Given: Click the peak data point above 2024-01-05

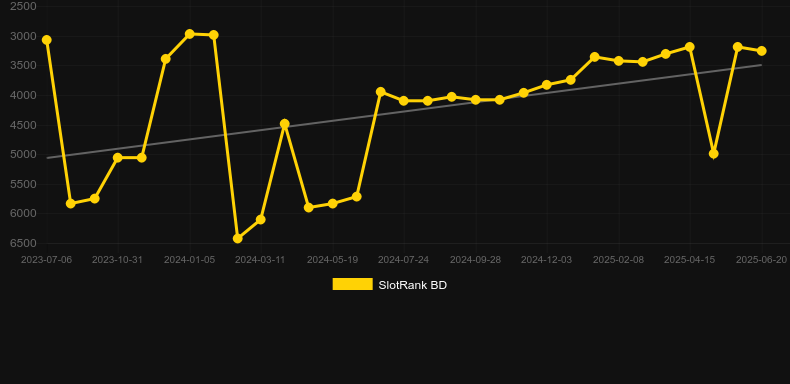Looking at the screenshot, I should point(190,34).
